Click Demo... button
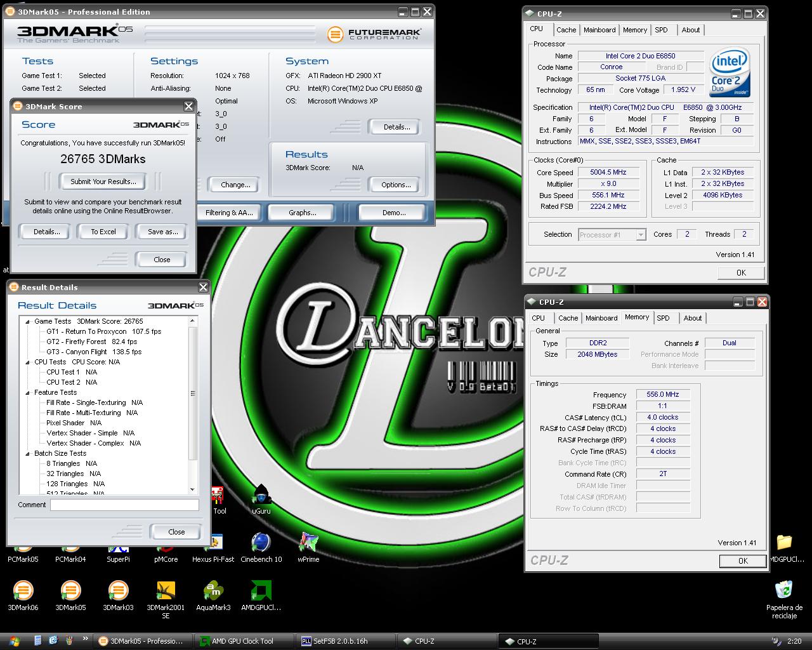Viewport: 812px width, 650px height. [x=394, y=213]
